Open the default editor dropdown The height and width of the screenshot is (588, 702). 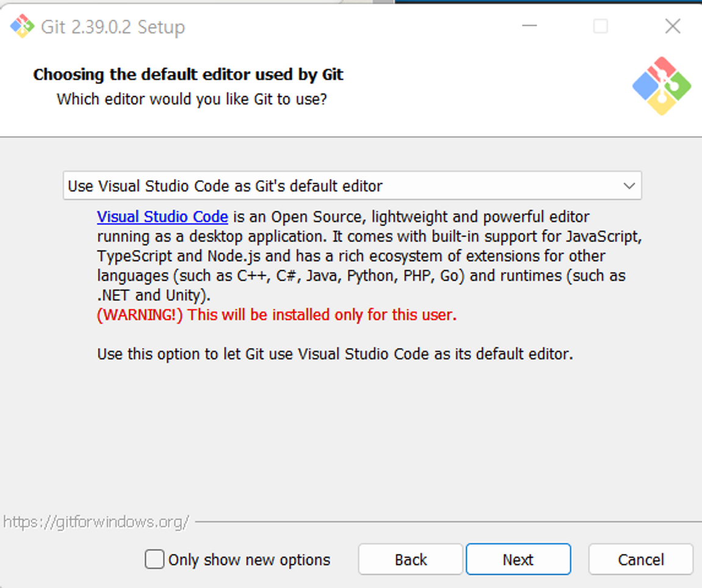point(352,186)
